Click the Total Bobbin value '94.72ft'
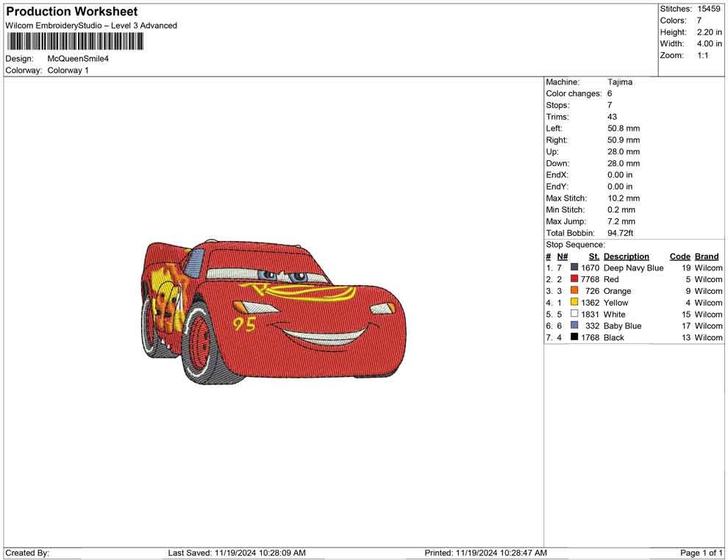 coord(621,233)
